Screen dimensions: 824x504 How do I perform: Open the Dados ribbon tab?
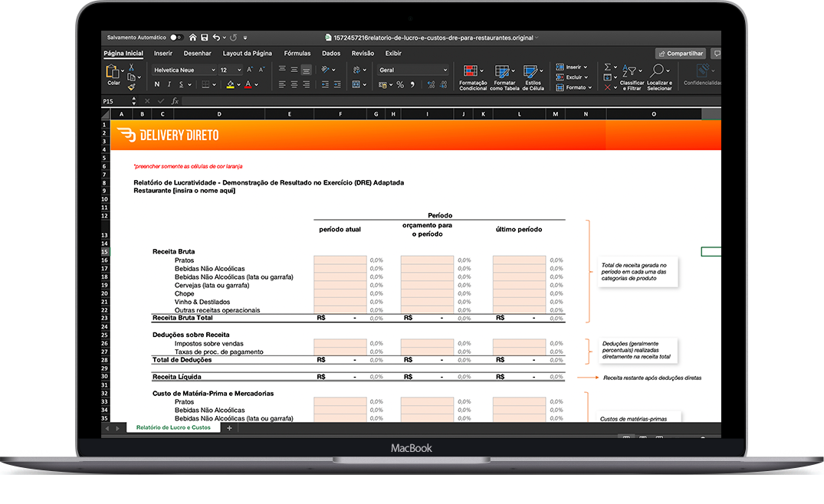pos(331,53)
